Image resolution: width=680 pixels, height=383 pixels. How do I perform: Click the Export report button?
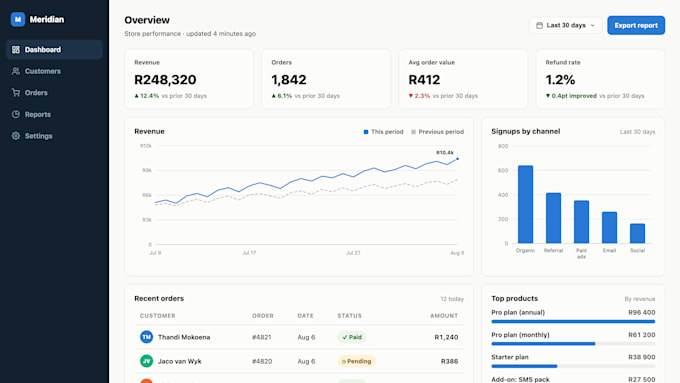(636, 25)
